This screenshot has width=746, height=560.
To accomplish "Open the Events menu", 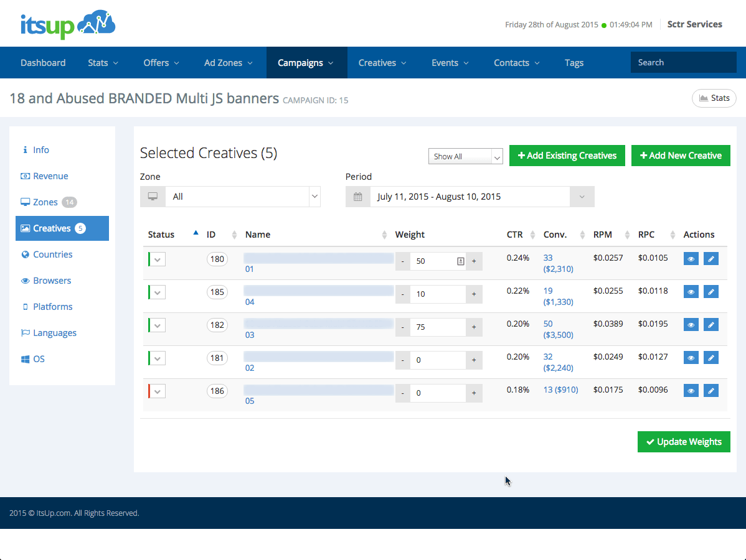I will pos(450,63).
